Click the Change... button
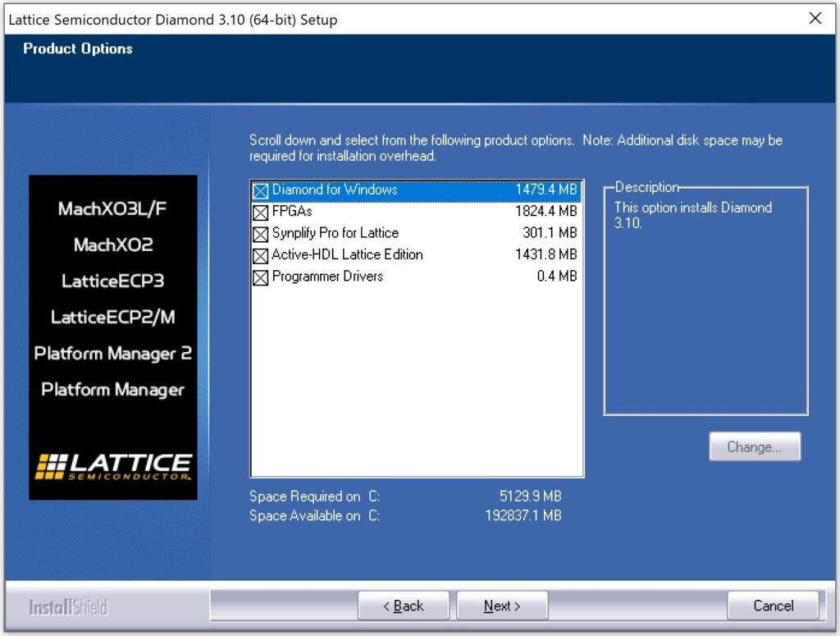 (755, 446)
